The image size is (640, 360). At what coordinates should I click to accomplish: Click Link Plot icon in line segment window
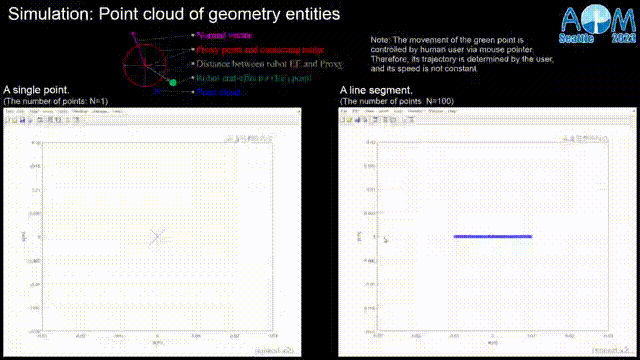376,120
